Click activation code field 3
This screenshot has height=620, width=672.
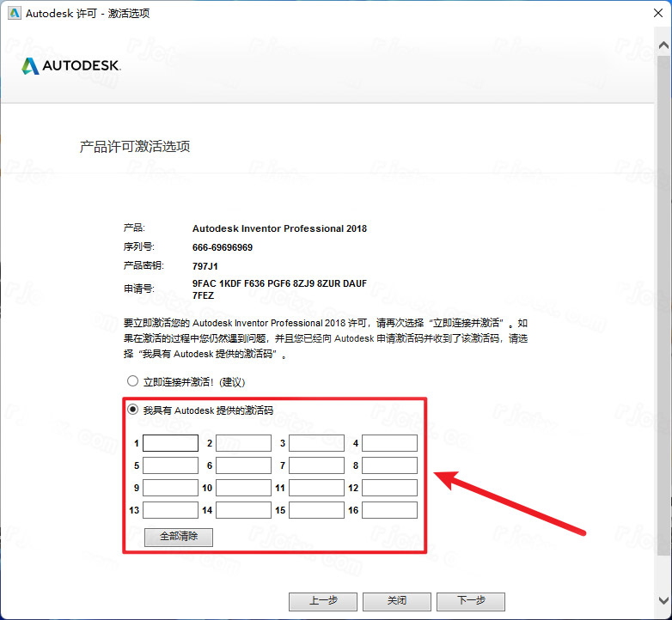tap(317, 443)
